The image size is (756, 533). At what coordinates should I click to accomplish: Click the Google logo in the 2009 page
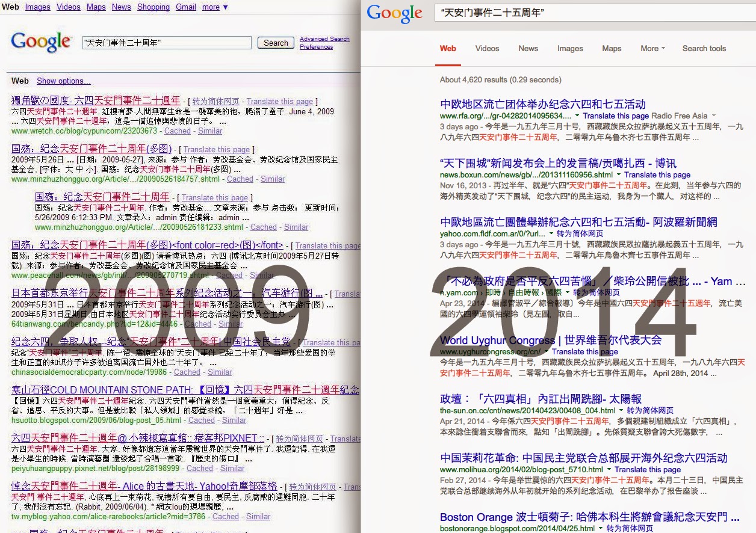[41, 42]
